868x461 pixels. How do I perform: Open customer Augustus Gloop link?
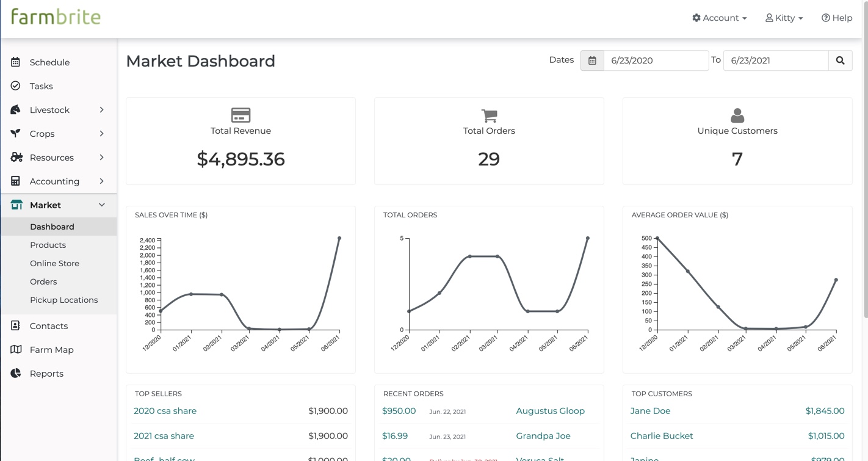point(550,411)
